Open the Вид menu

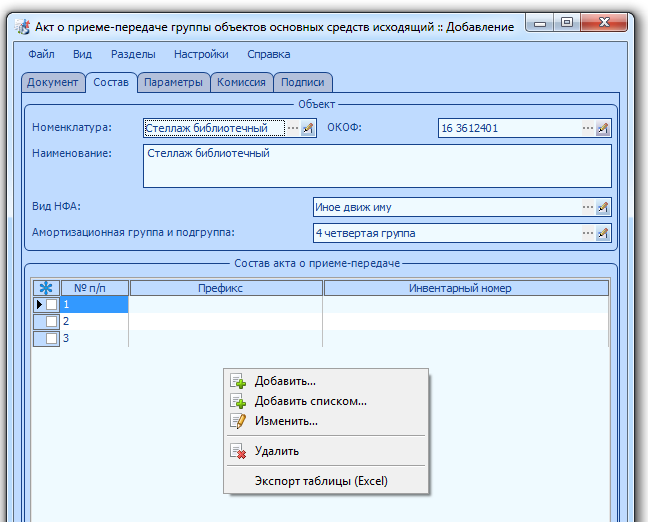(82, 54)
